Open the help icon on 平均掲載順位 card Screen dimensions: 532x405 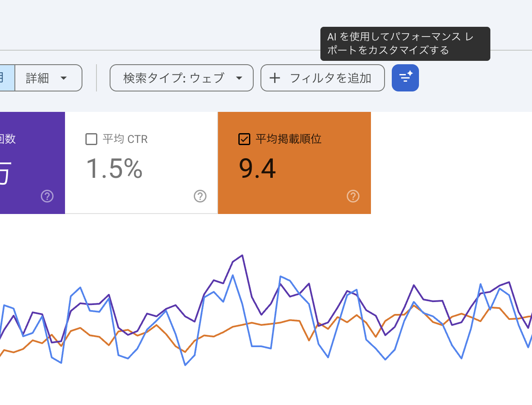[x=353, y=196]
